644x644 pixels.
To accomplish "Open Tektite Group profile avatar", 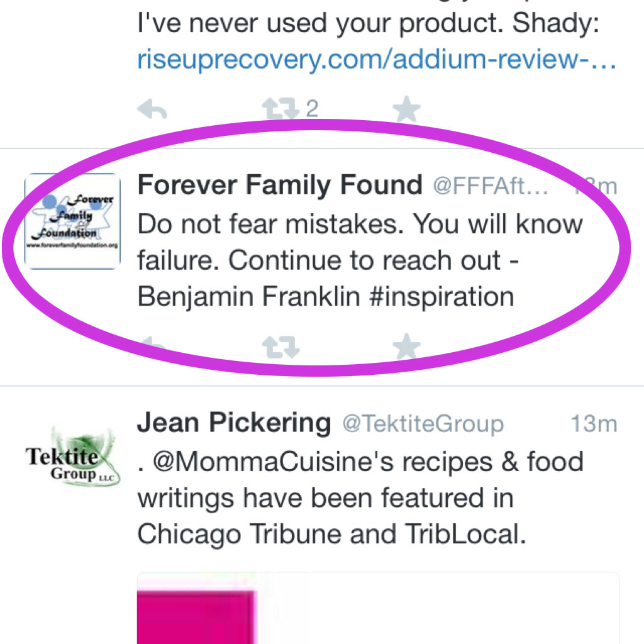I will [72, 458].
